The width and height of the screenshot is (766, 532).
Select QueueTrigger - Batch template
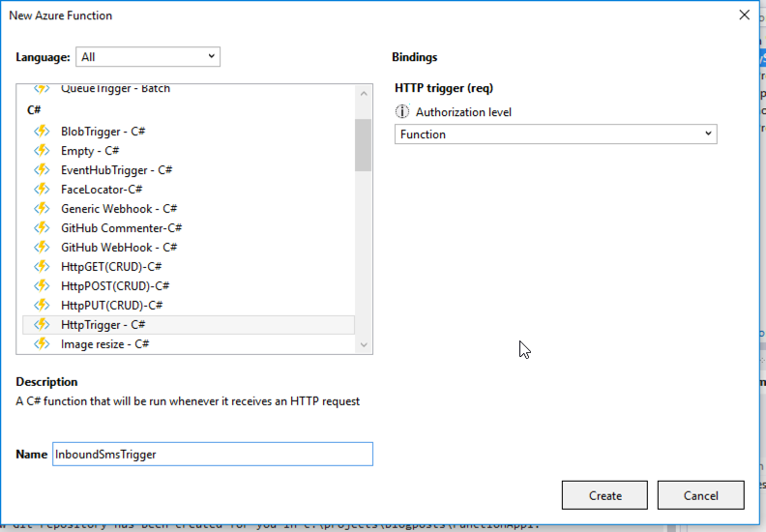[x=189, y=89]
